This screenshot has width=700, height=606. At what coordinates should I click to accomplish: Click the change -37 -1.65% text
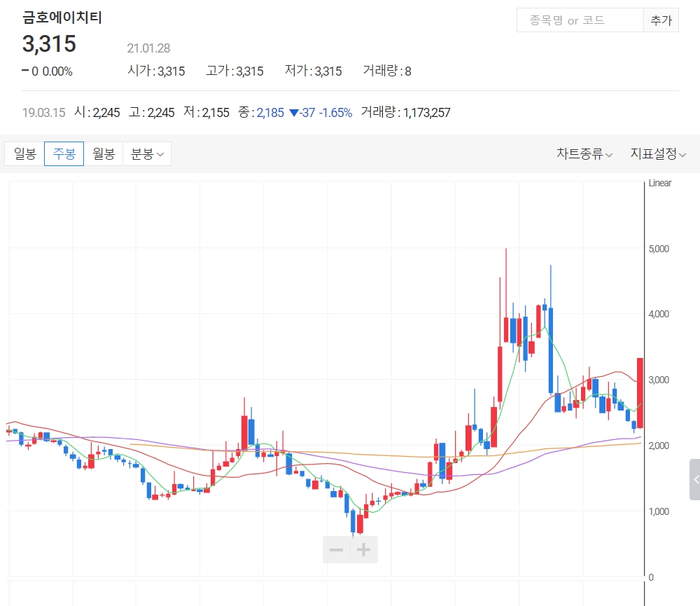coord(321,113)
